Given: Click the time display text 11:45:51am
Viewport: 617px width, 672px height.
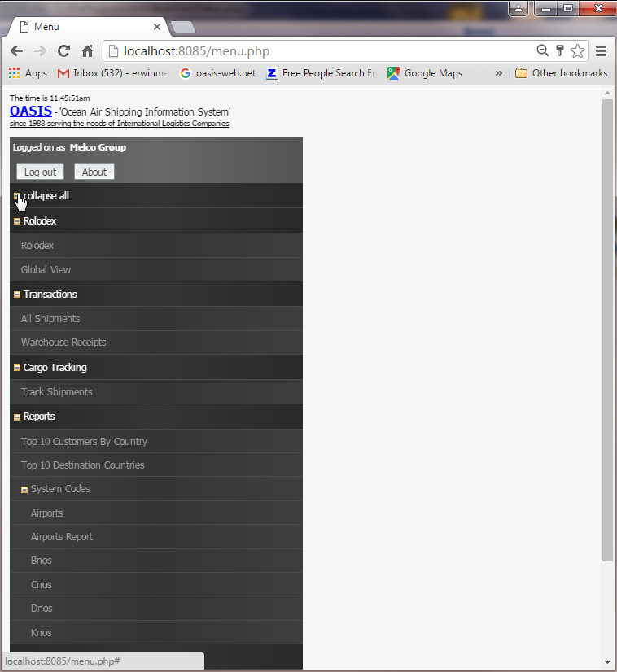Looking at the screenshot, I should pos(70,98).
